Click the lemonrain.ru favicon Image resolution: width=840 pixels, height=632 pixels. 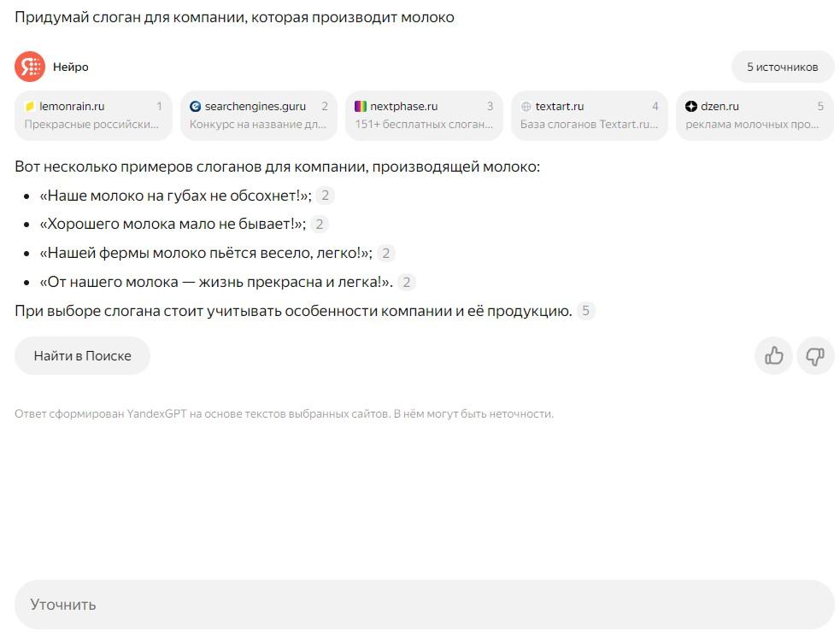31,105
